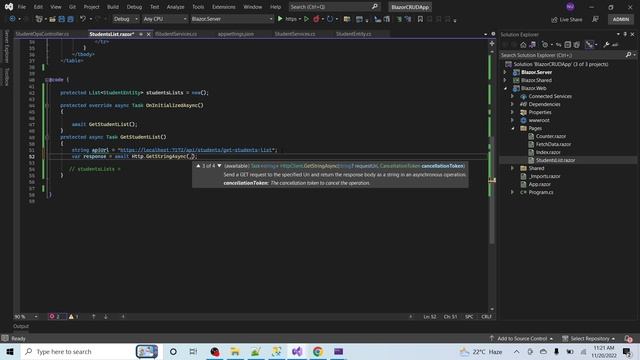Click the Undo arrow icon
This screenshot has width=640, height=360.
point(83,19)
